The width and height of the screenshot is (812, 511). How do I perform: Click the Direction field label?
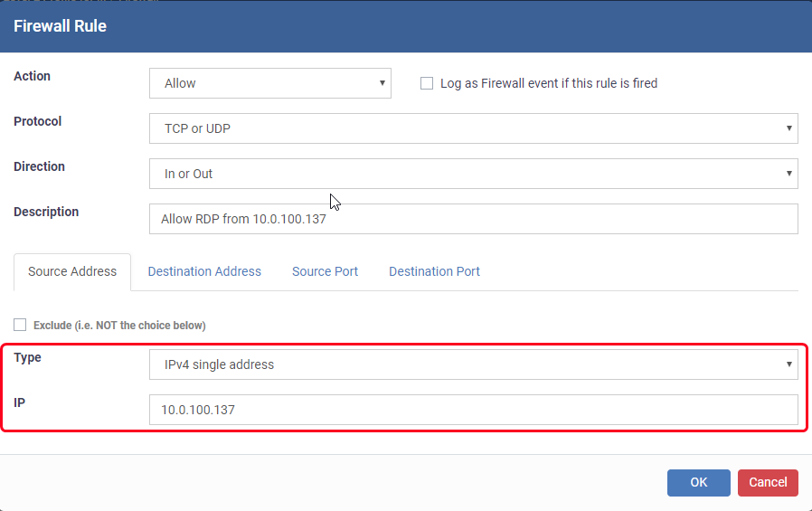click(39, 166)
